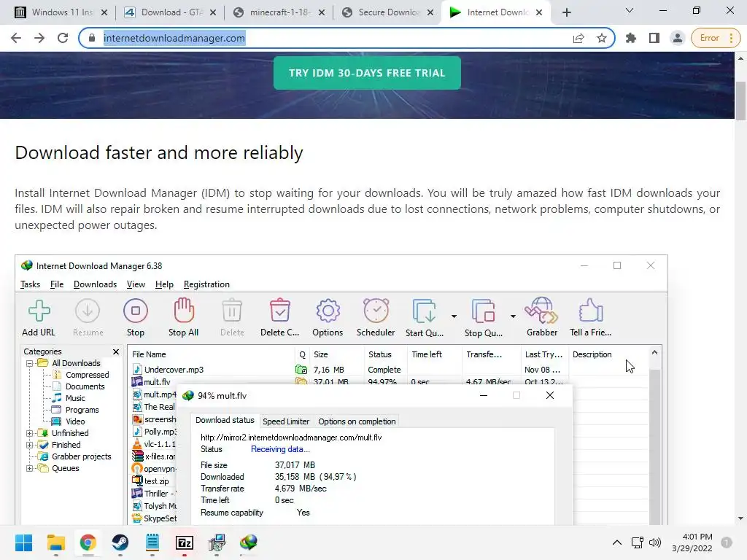
Task: Open the Downloads menu
Action: (96, 284)
